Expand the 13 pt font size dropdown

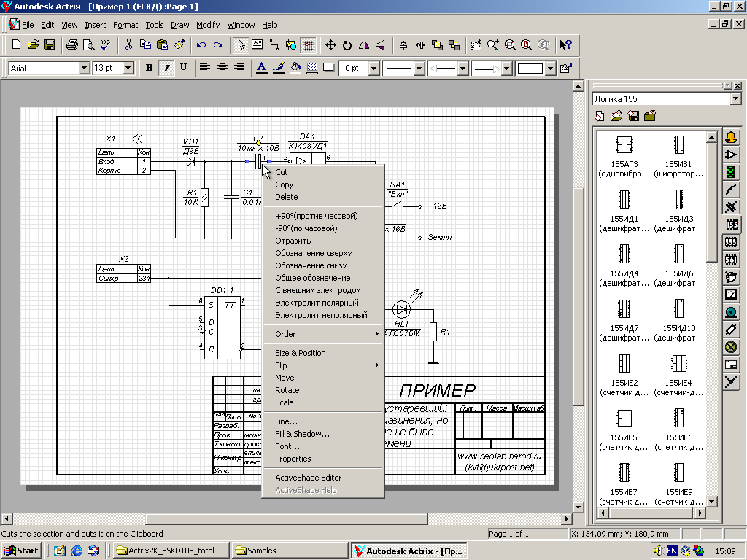[x=128, y=68]
